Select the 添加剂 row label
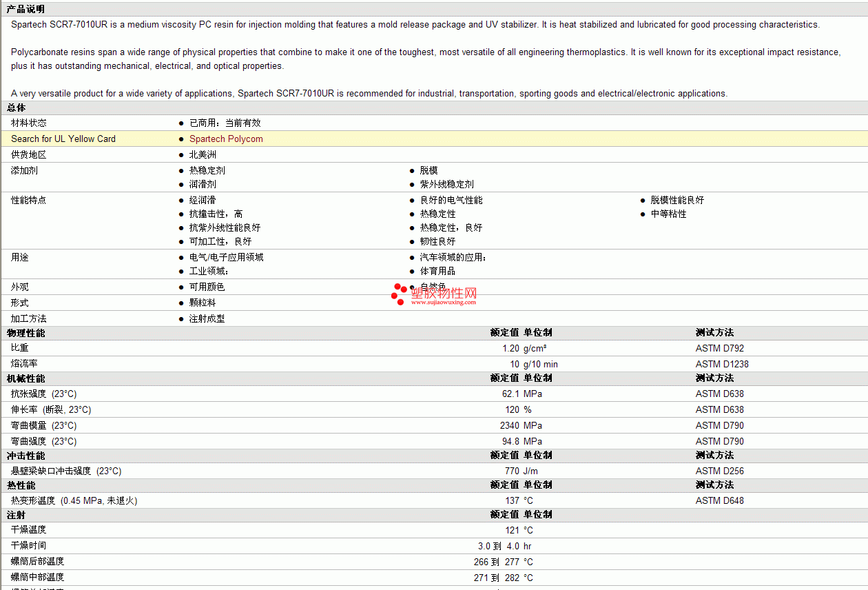This screenshot has width=868, height=590. [x=24, y=170]
